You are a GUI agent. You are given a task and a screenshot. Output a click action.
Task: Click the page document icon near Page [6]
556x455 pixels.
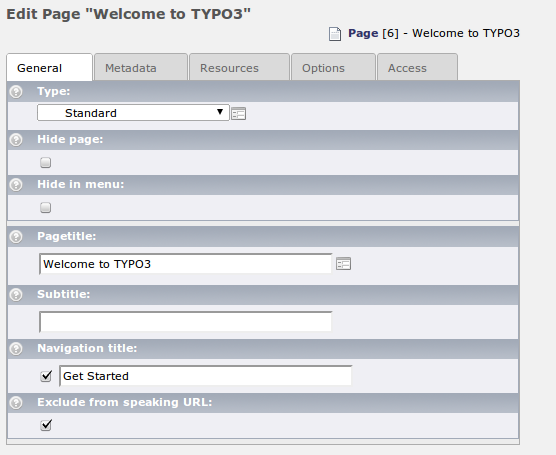point(335,34)
